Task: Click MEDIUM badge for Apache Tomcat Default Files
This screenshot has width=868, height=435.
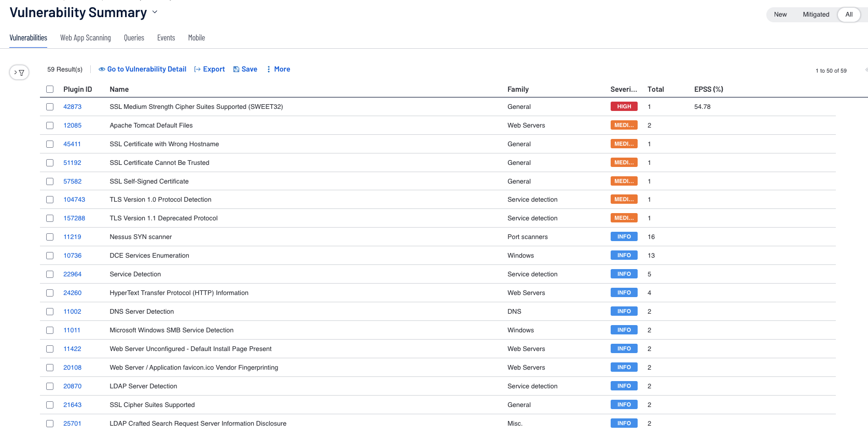Action: pos(624,125)
